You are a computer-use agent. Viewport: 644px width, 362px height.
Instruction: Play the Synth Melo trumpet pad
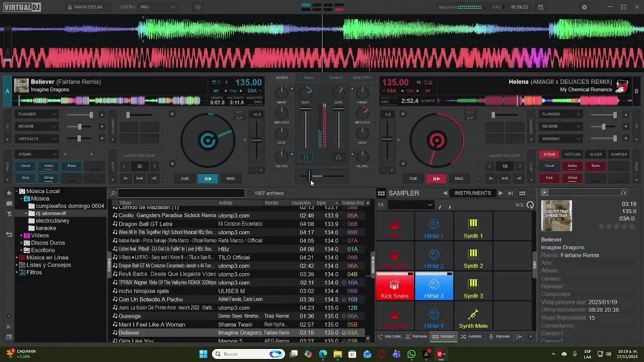tap(473, 316)
